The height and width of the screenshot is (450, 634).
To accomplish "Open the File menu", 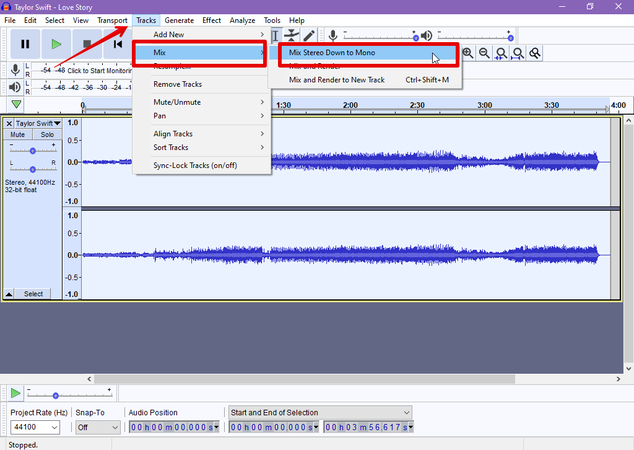I will 10,20.
